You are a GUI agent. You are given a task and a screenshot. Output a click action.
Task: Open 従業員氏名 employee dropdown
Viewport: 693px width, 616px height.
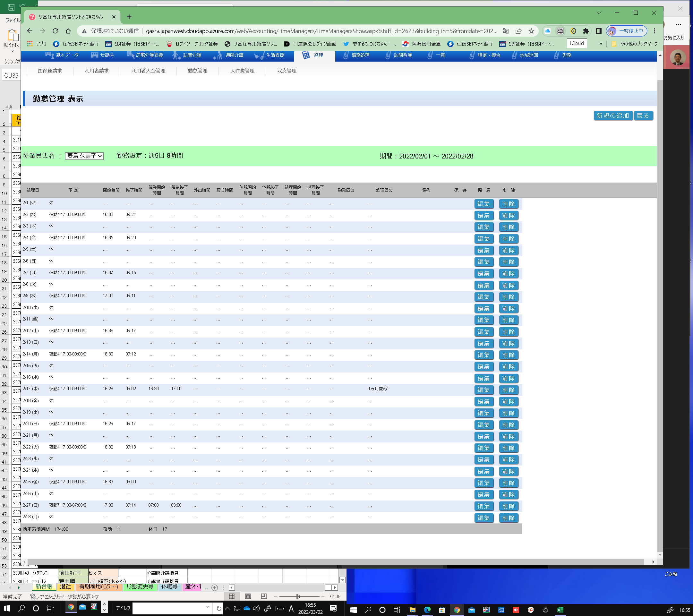(84, 156)
